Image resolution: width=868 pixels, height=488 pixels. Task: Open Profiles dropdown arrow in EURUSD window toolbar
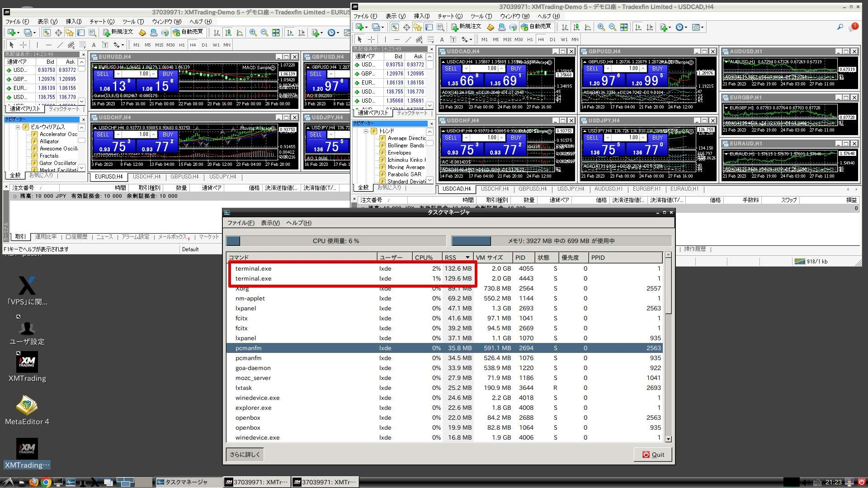pos(34,33)
